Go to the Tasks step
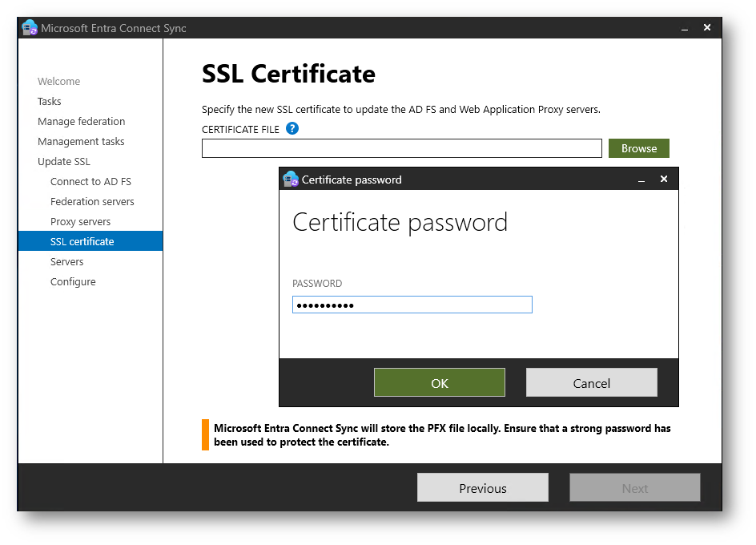This screenshot has width=756, height=545. [x=49, y=101]
